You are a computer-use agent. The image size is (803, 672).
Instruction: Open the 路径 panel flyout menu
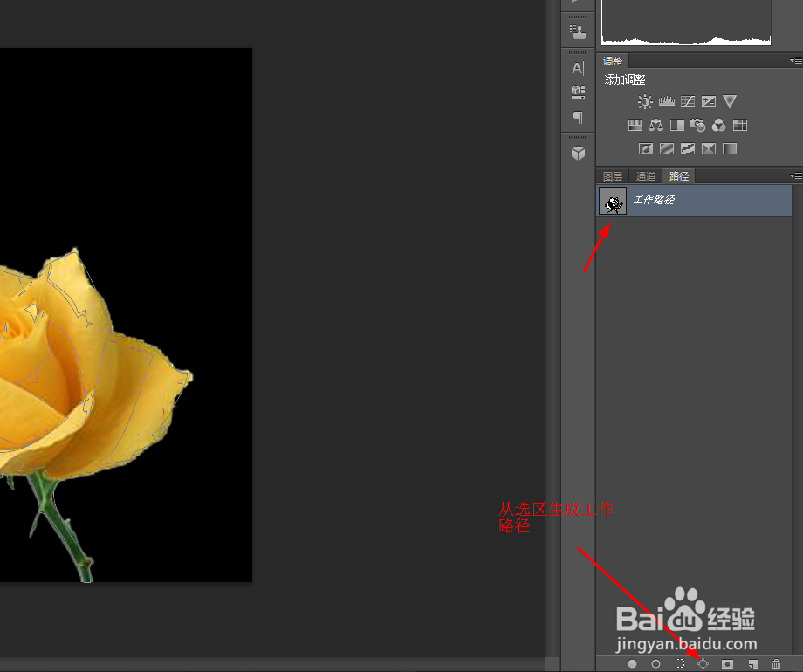click(x=795, y=175)
